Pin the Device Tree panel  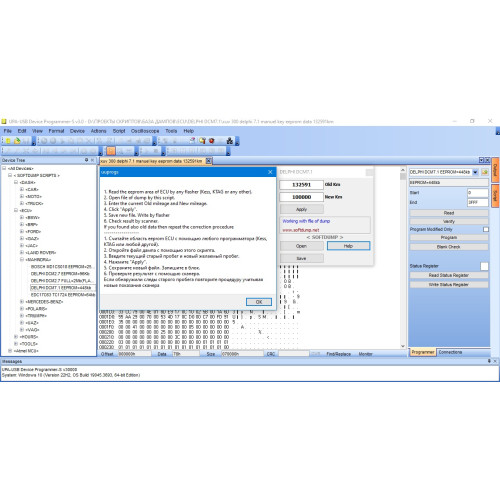86,160
